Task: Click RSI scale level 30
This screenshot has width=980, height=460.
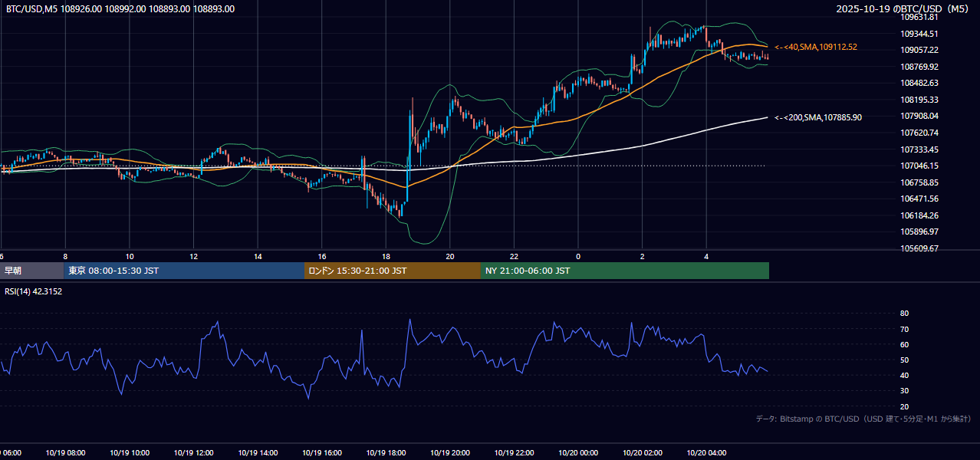Action: (904, 390)
